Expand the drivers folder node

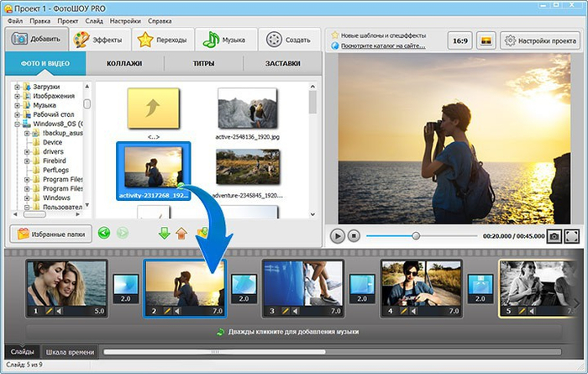pyautogui.click(x=27, y=151)
